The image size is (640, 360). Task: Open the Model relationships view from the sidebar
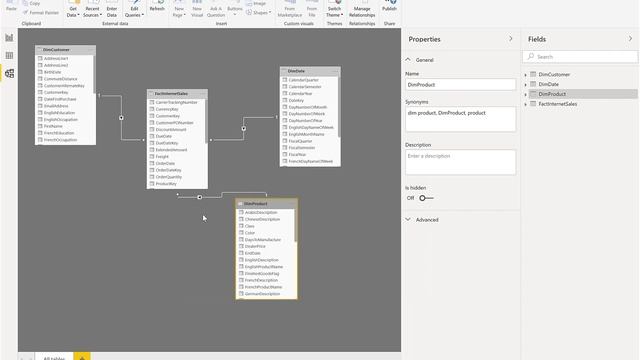point(9,73)
